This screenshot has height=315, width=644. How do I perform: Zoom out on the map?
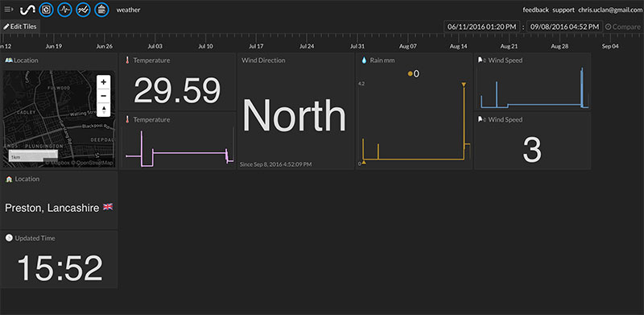[x=104, y=96]
